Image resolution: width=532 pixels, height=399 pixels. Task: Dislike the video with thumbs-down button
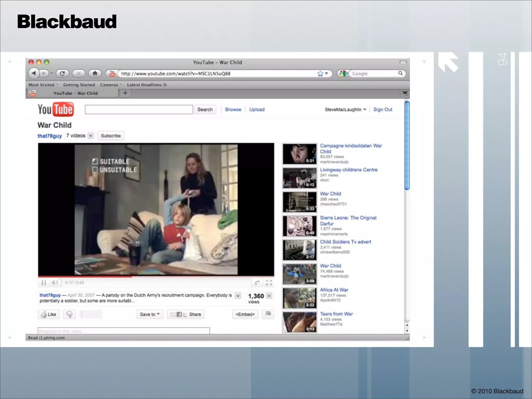(69, 314)
